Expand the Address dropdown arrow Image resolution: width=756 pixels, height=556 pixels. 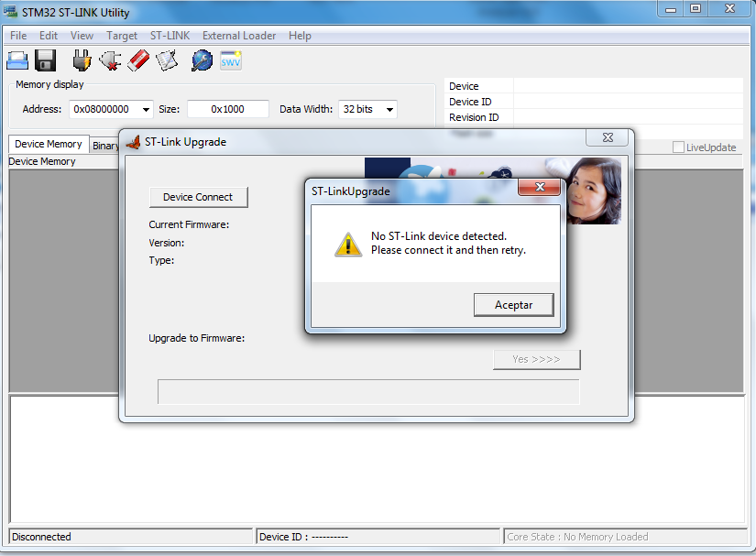point(146,109)
